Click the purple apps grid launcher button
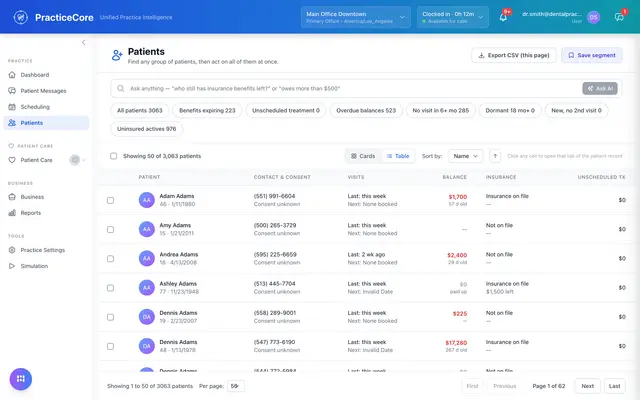 point(21,379)
